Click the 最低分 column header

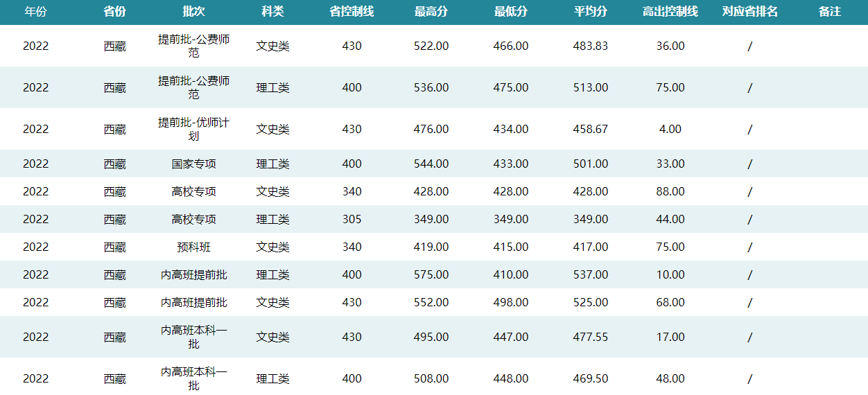511,12
